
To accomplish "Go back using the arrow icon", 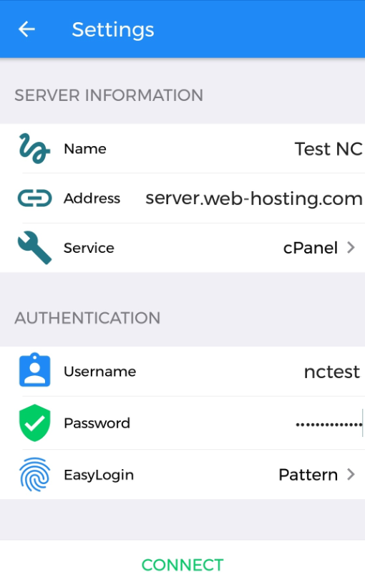I will point(26,29).
